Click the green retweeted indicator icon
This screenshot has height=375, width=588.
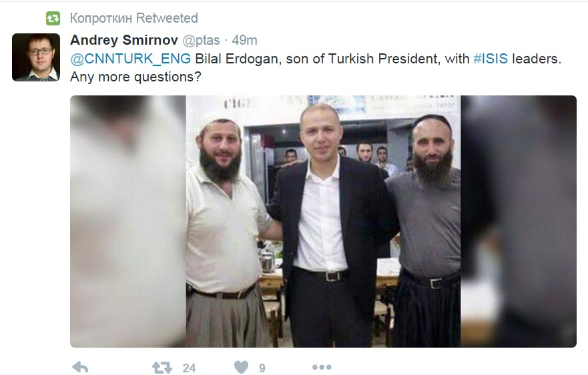point(53,18)
